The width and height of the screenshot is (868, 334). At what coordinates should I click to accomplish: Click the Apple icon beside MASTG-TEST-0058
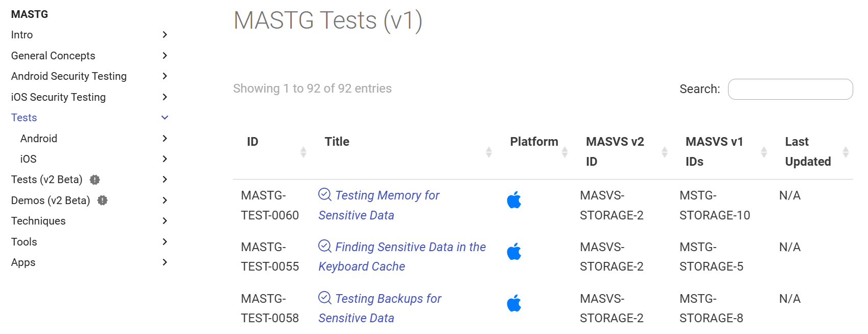click(x=514, y=303)
